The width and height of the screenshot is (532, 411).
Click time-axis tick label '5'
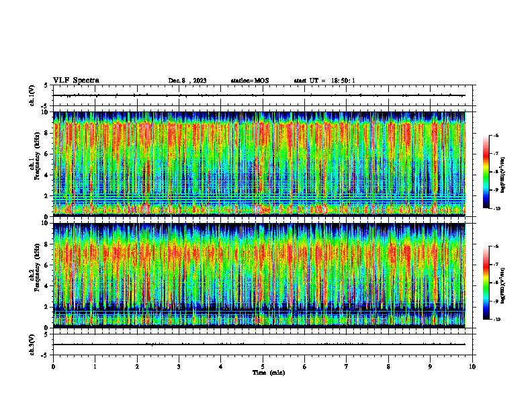[x=263, y=367]
